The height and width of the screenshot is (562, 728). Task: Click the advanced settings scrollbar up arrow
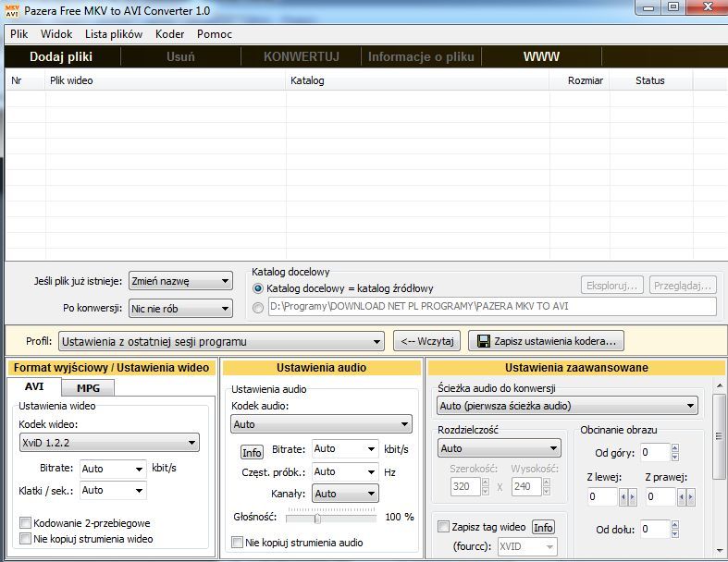(x=720, y=385)
